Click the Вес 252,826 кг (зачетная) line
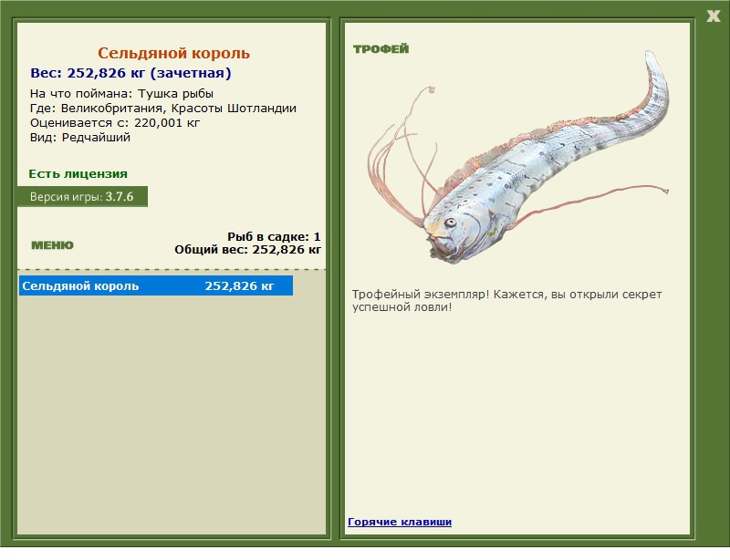The width and height of the screenshot is (730, 560). 130,73
